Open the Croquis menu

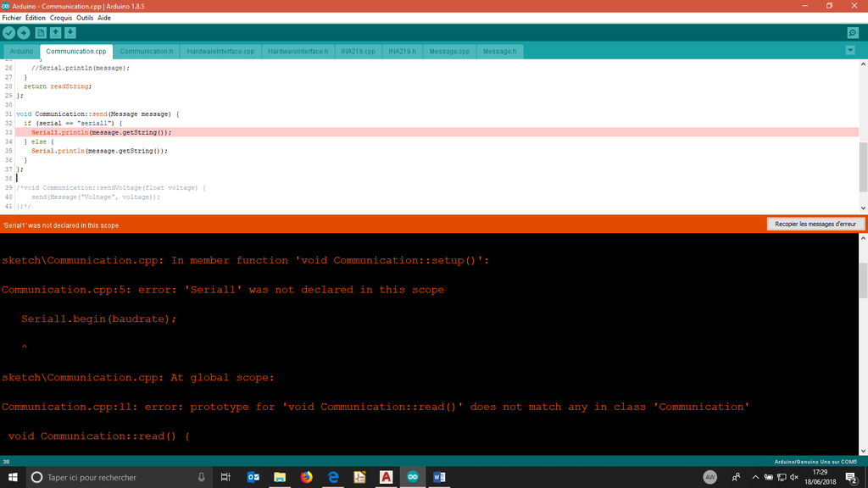(61, 18)
